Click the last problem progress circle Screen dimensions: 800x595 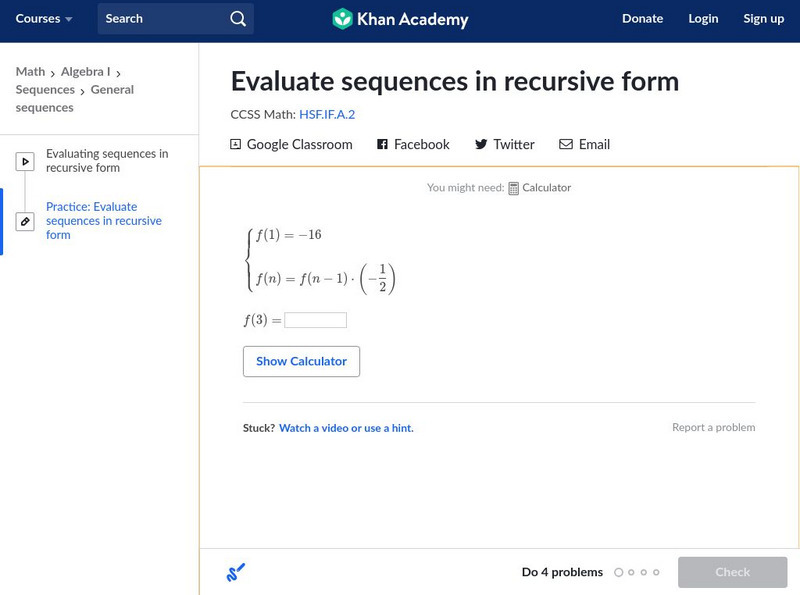tap(656, 573)
